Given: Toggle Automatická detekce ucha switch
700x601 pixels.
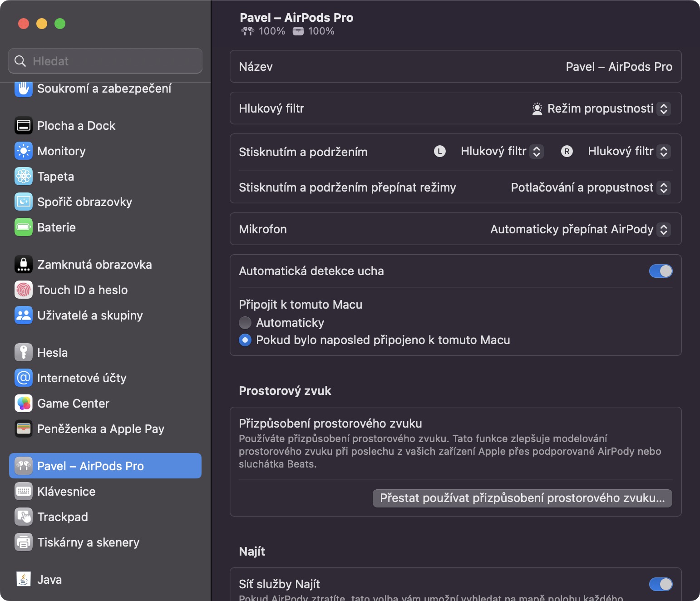Looking at the screenshot, I should (661, 271).
